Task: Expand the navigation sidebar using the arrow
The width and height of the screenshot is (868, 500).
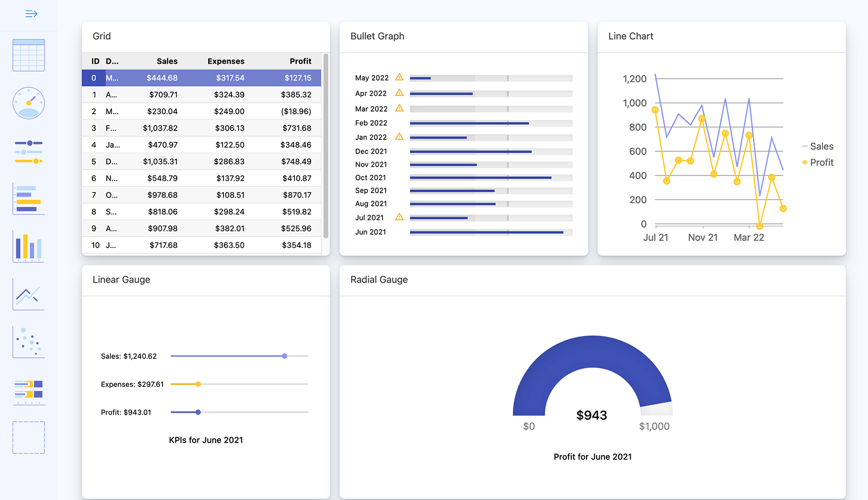Action: pos(31,14)
